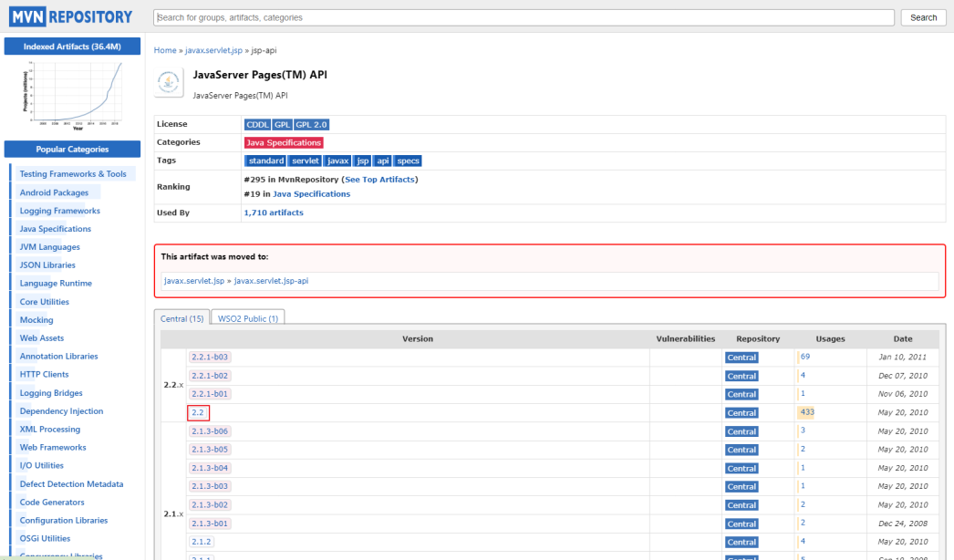The image size is (954, 560).
Task: Open Web Assets category
Action: [x=42, y=338]
